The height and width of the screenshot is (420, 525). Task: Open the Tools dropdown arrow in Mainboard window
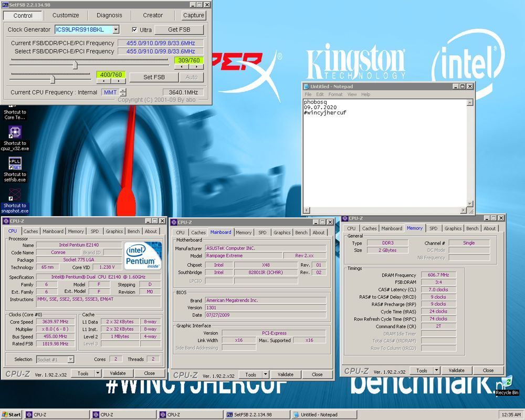pyautogui.click(x=266, y=374)
